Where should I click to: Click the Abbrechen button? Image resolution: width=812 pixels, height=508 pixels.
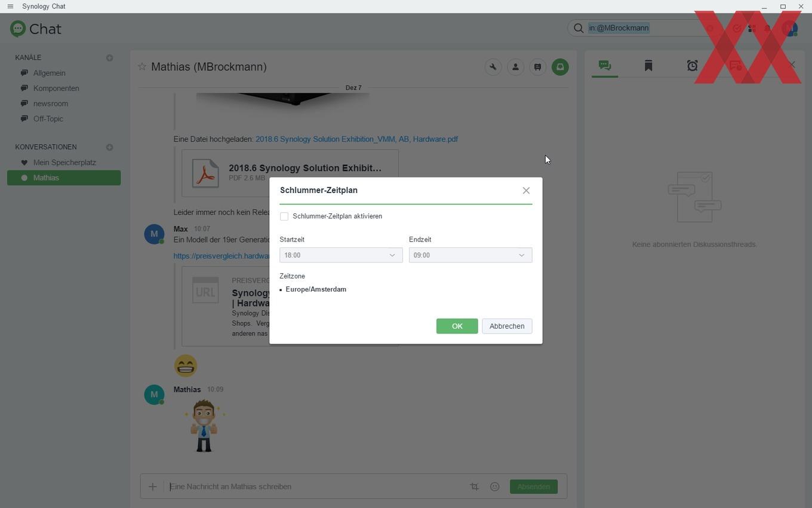[507, 326]
